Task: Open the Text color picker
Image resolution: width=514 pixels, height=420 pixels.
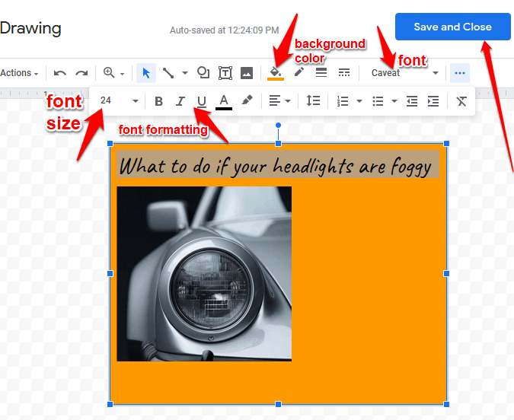Action: [224, 102]
